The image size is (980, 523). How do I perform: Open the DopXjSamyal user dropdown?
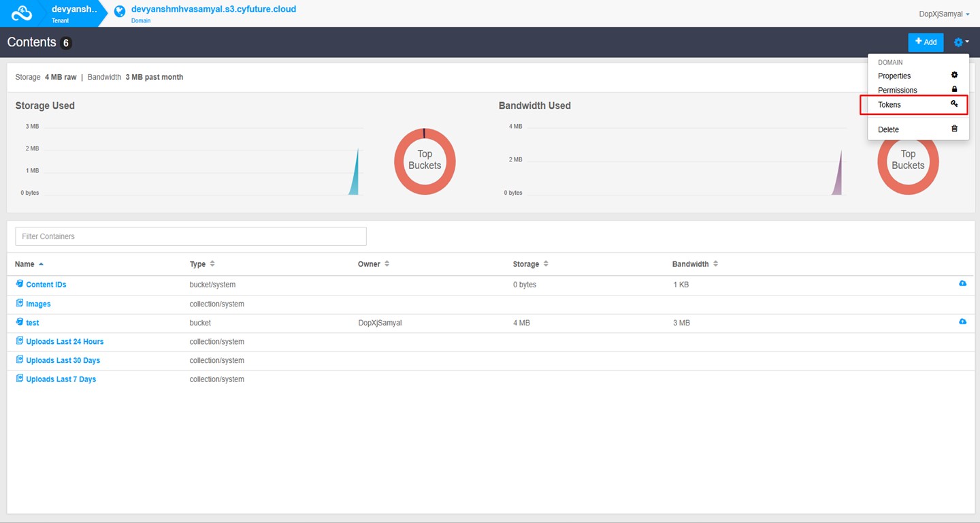pyautogui.click(x=943, y=14)
